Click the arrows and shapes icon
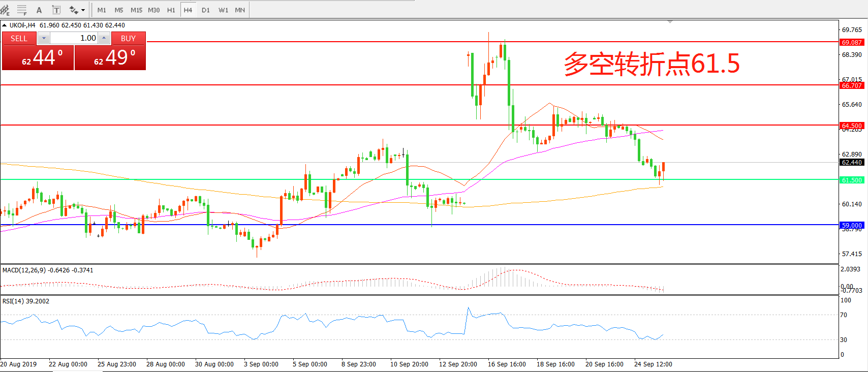 point(74,10)
